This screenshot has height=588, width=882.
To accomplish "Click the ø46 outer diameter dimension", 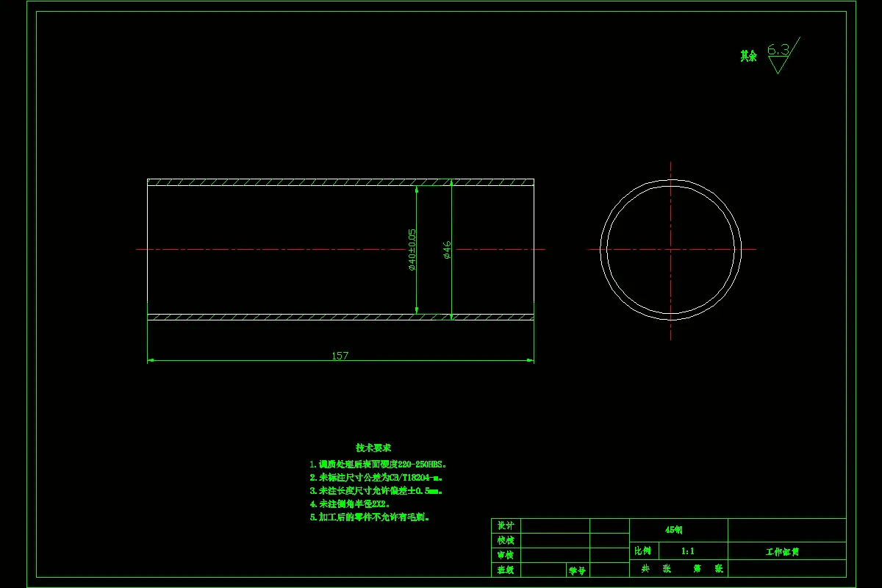I will pos(447,250).
